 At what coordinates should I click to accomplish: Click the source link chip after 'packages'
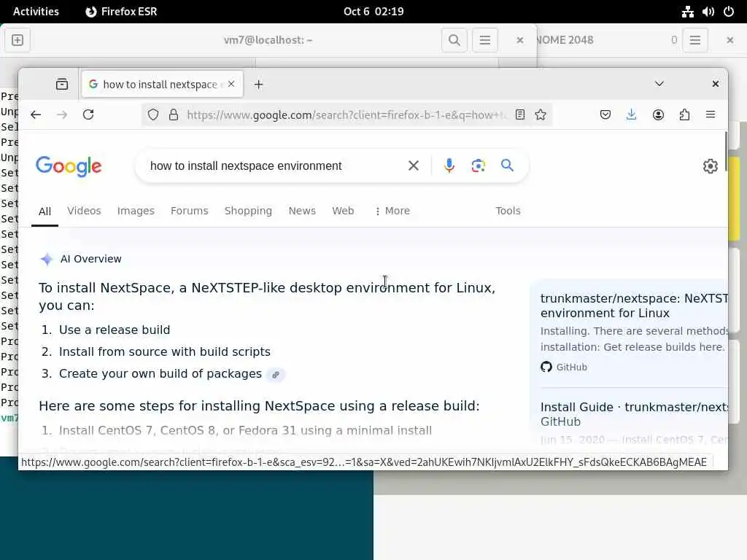pyautogui.click(x=275, y=375)
